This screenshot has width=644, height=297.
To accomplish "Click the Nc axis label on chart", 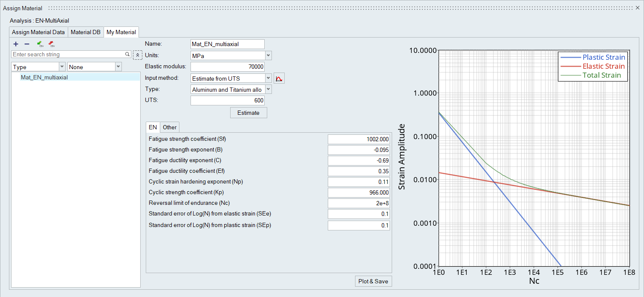I will [x=534, y=281].
